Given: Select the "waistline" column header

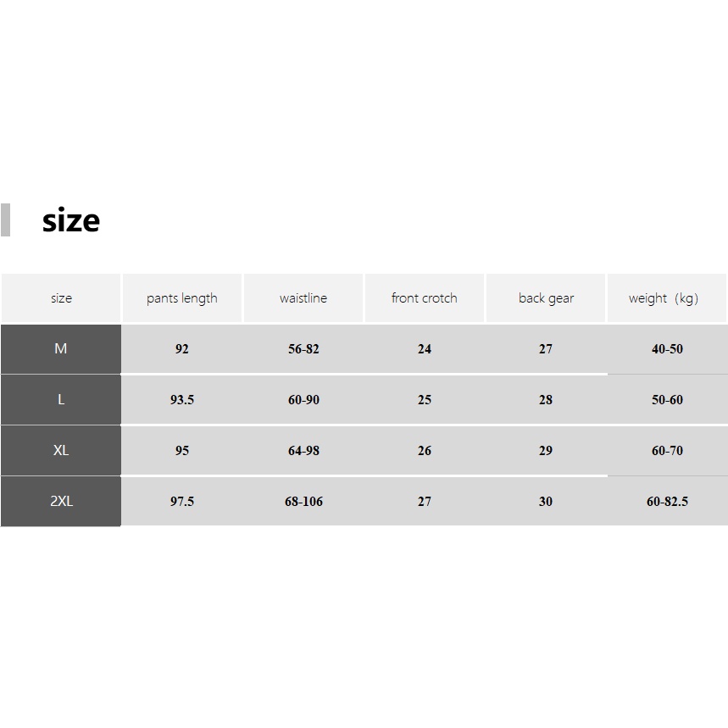Looking at the screenshot, I should pos(303,298).
